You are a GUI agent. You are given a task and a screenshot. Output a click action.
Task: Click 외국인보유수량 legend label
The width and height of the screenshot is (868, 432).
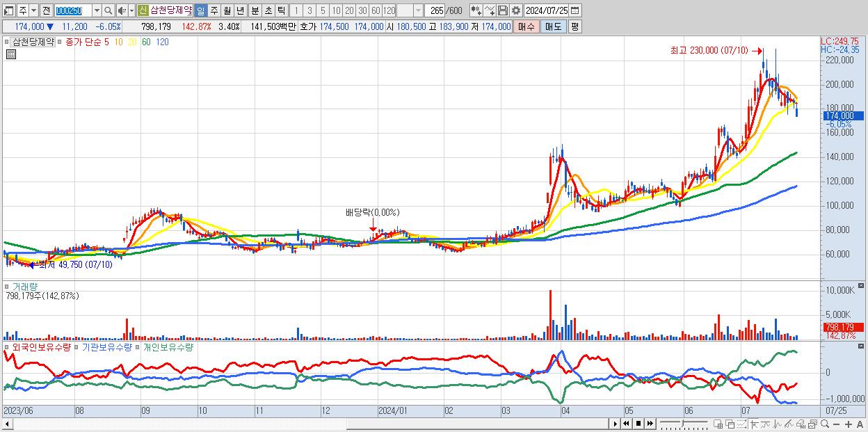point(41,346)
